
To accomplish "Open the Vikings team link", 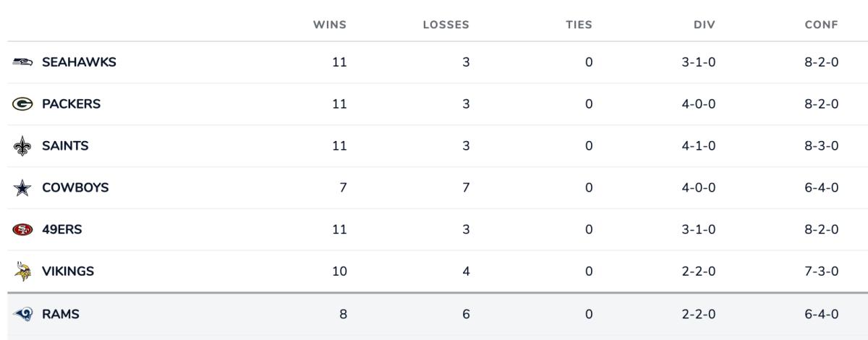I will tap(68, 272).
